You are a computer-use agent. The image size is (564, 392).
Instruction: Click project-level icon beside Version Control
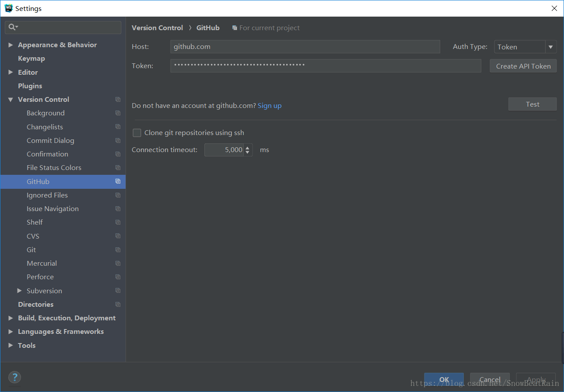pyautogui.click(x=118, y=100)
